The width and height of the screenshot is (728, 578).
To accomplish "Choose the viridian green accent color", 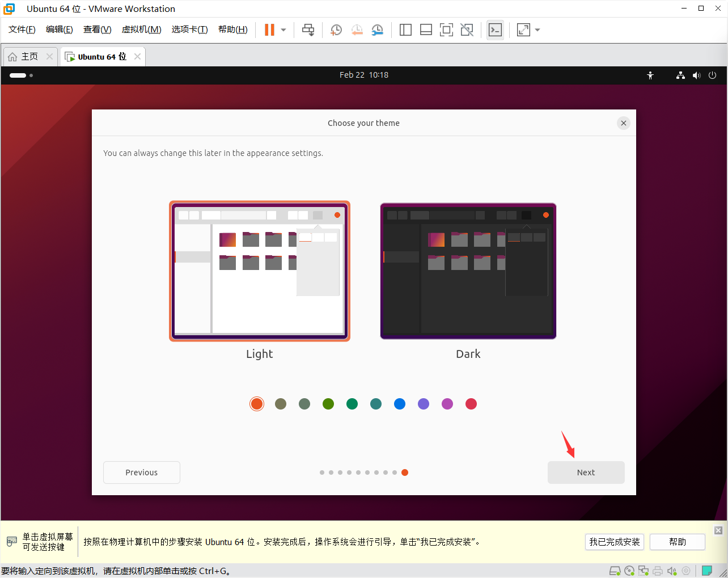I will 352,404.
